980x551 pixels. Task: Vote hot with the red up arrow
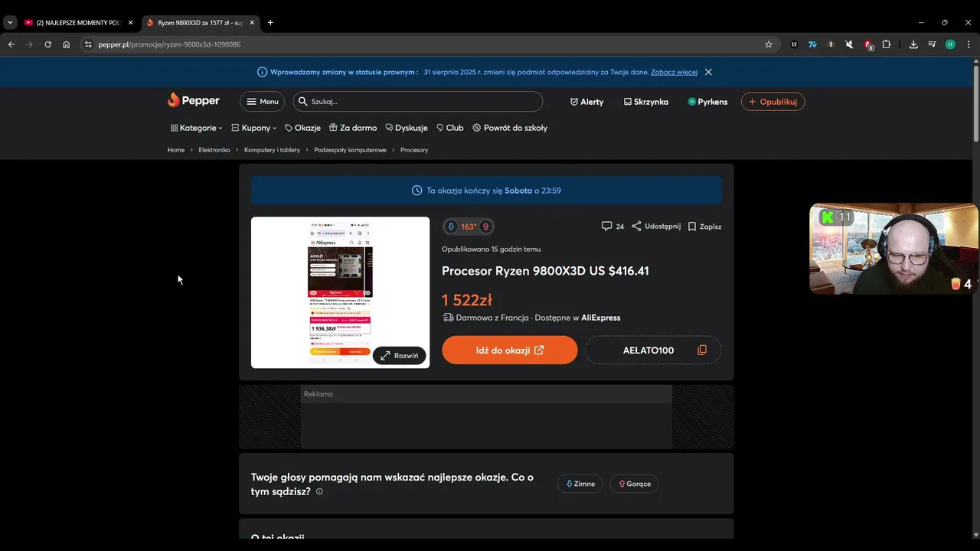click(485, 227)
